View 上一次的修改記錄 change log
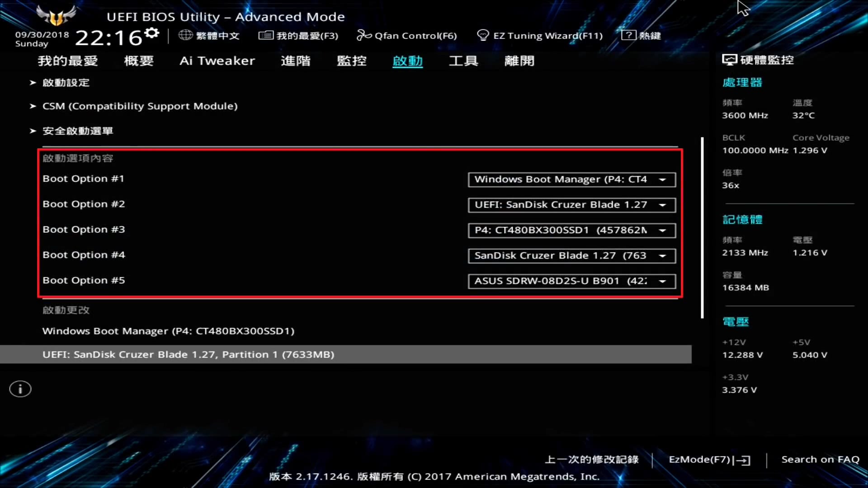Image resolution: width=868 pixels, height=488 pixels. tap(591, 459)
